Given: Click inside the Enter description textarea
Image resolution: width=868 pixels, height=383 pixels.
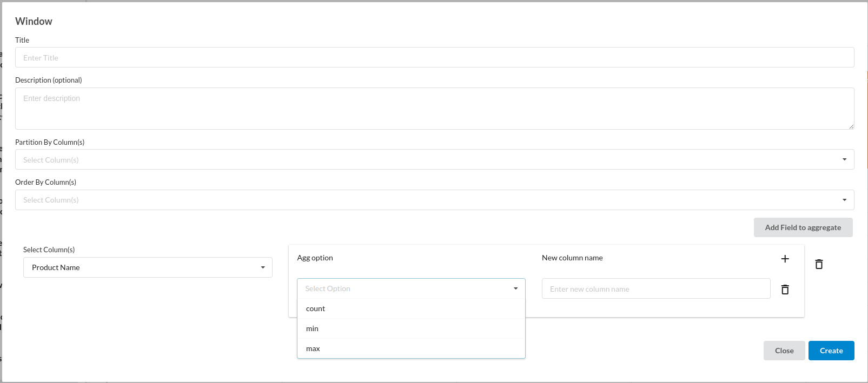Looking at the screenshot, I should click(434, 108).
